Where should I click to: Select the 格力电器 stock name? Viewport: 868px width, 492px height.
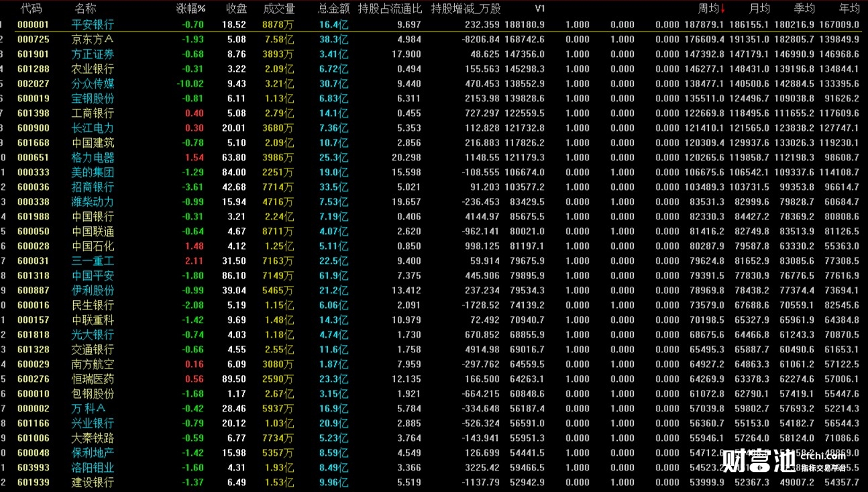(x=93, y=158)
